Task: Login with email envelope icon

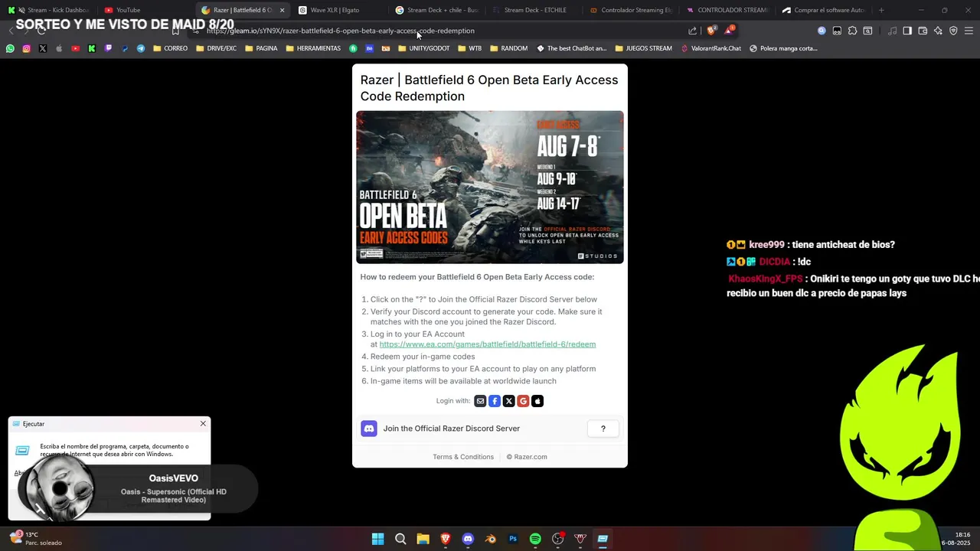Action: tap(480, 401)
